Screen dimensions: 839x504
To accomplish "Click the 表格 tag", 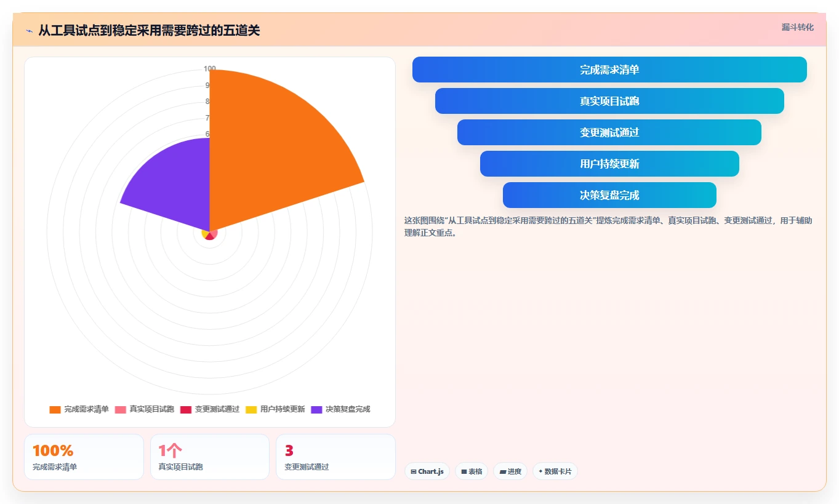I will tap(472, 471).
